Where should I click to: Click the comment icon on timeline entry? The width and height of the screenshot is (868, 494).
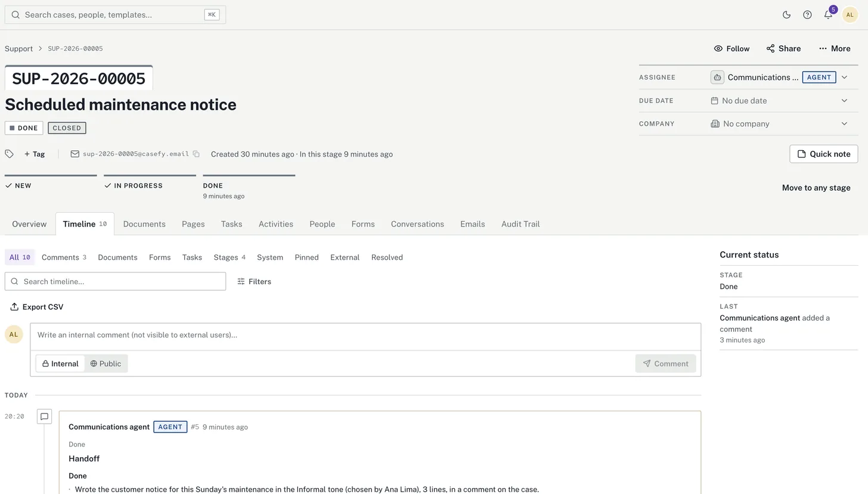click(44, 417)
